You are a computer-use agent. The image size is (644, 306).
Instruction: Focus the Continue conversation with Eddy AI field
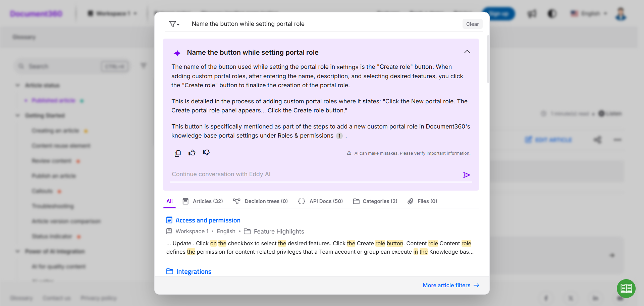tap(315, 174)
